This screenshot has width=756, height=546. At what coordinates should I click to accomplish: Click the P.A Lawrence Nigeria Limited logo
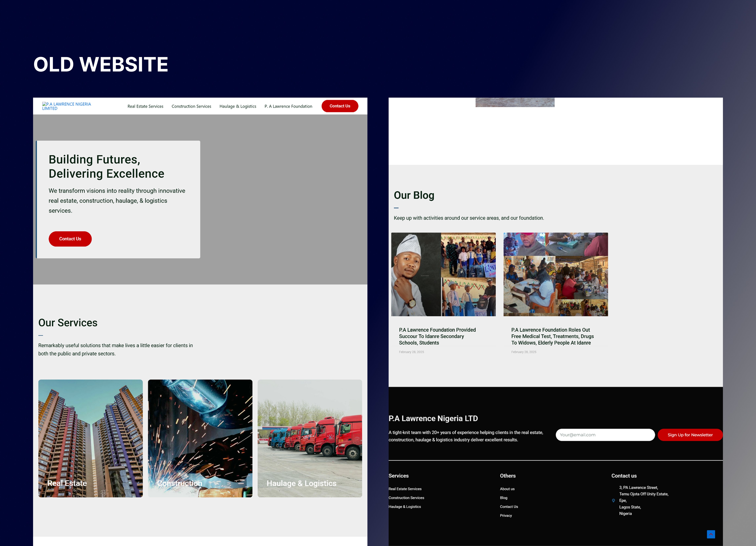67,106
